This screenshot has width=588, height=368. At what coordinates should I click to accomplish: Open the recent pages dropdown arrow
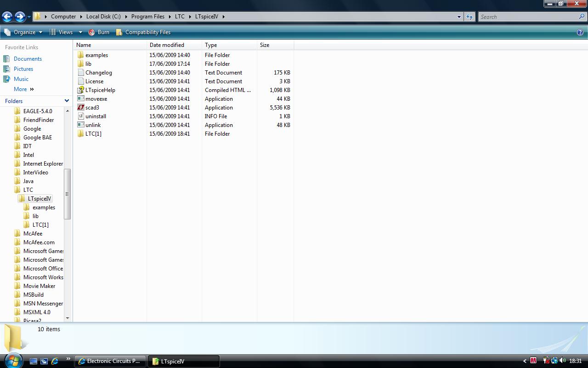tap(29, 17)
